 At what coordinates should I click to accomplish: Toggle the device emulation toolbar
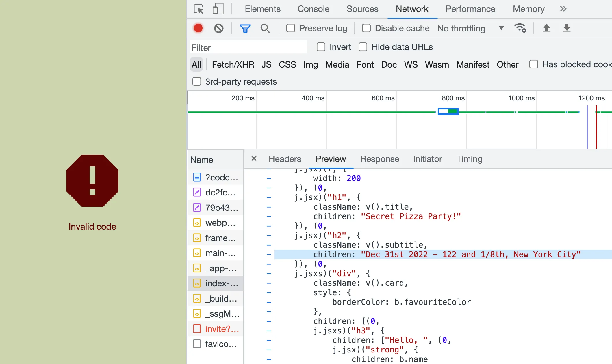click(x=218, y=9)
